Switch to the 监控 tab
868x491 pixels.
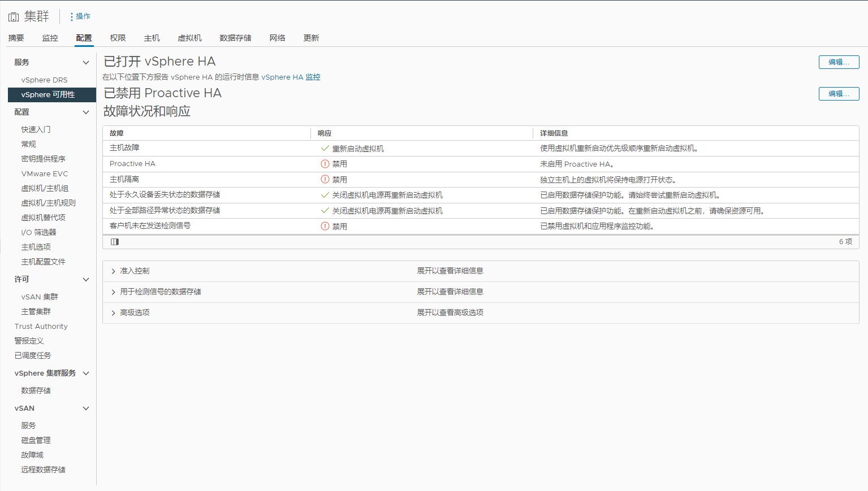pyautogui.click(x=50, y=38)
